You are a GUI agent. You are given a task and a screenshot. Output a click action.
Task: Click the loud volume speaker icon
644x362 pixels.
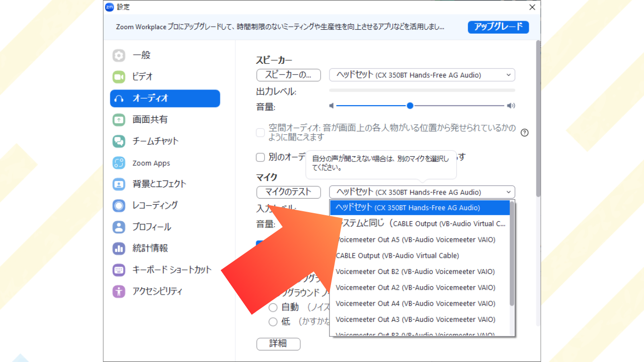pyautogui.click(x=511, y=106)
